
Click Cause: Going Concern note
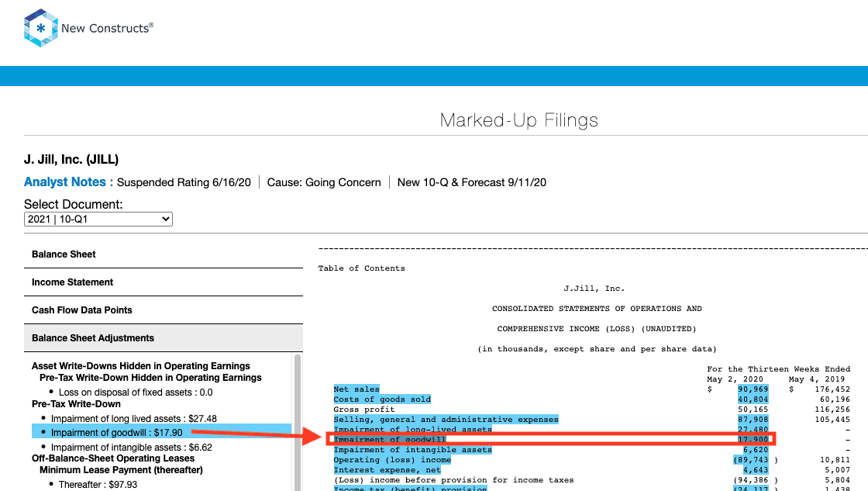[324, 182]
